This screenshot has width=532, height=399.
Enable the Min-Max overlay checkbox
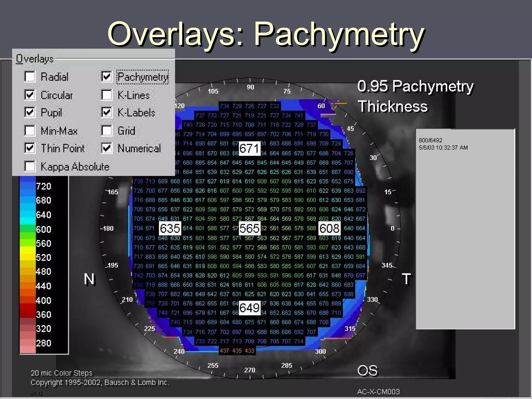(x=30, y=130)
